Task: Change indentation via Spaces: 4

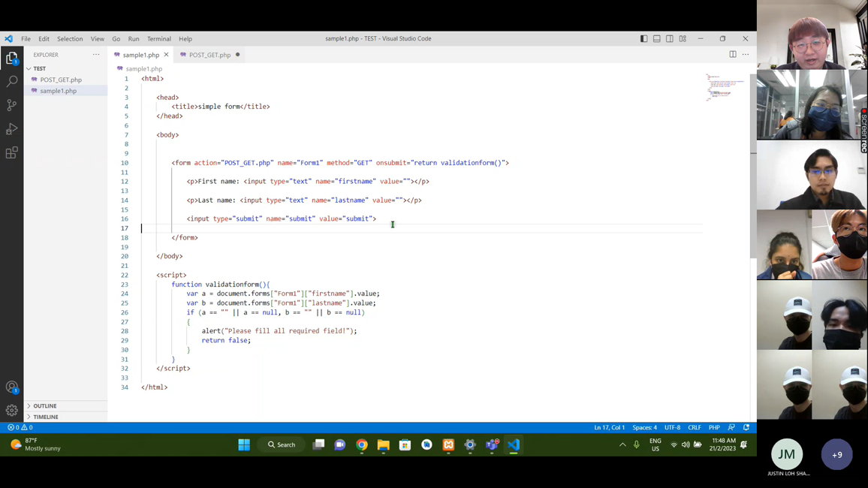Action: coord(645,427)
